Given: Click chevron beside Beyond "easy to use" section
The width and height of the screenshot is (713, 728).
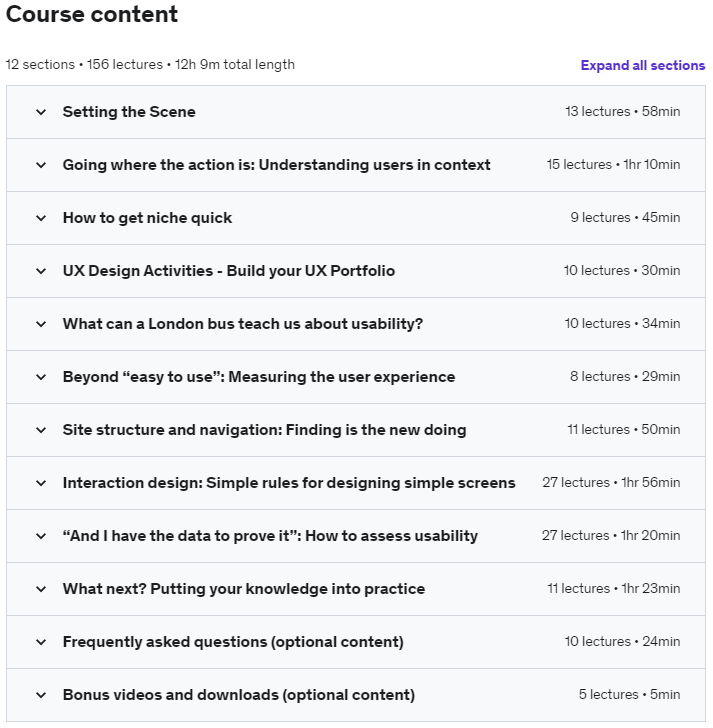Looking at the screenshot, I should coord(41,377).
